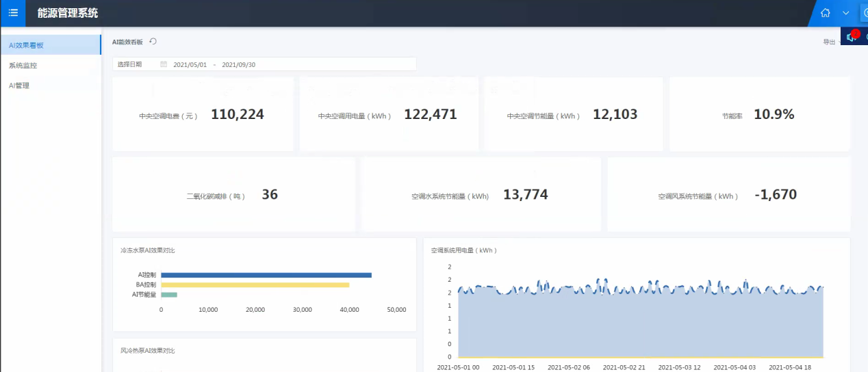Click the hamburger menu icon
The image size is (868, 372).
[13, 13]
